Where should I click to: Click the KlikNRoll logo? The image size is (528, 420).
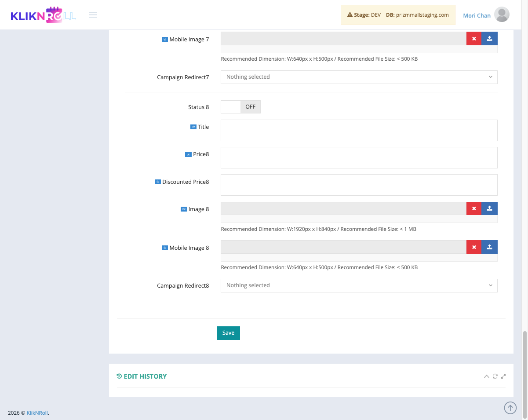click(x=43, y=15)
